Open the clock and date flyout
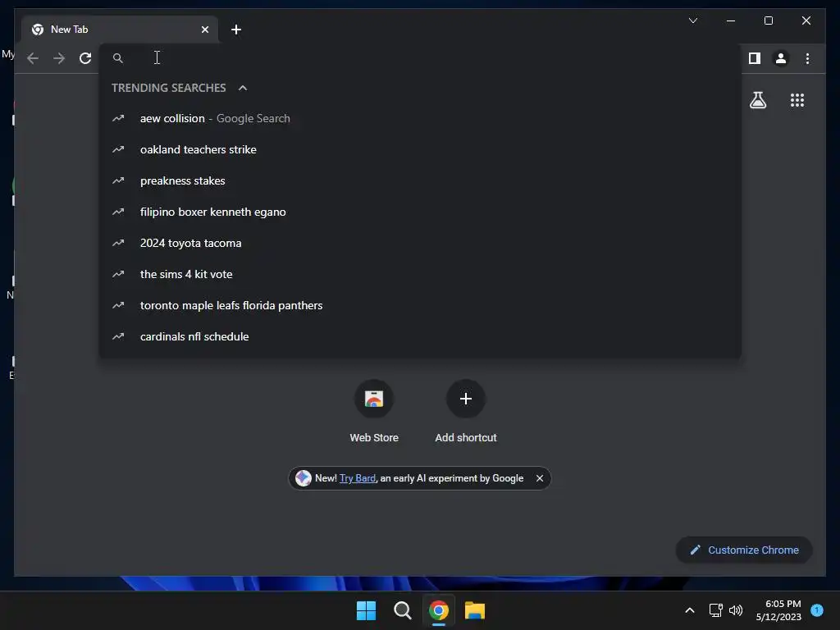The width and height of the screenshot is (840, 630). coord(778,610)
